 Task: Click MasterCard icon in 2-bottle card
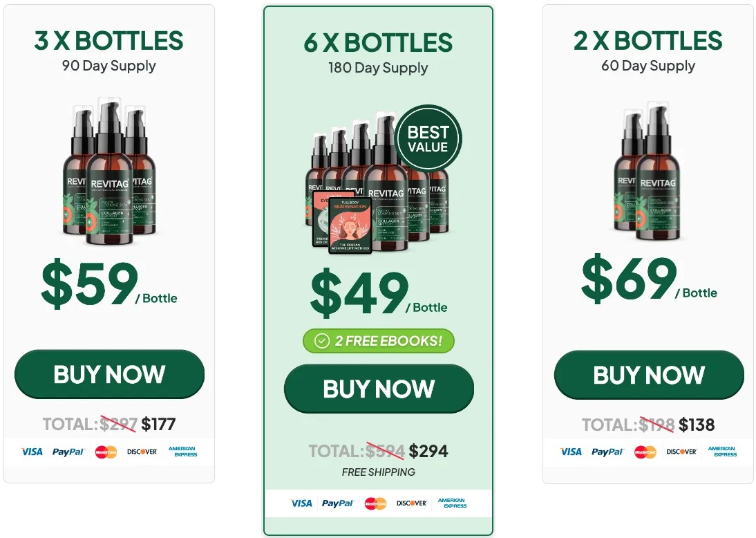pyautogui.click(x=645, y=452)
